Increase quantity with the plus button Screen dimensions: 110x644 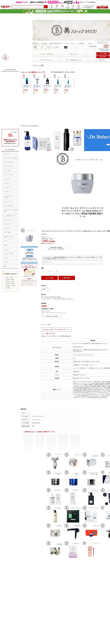point(57,271)
